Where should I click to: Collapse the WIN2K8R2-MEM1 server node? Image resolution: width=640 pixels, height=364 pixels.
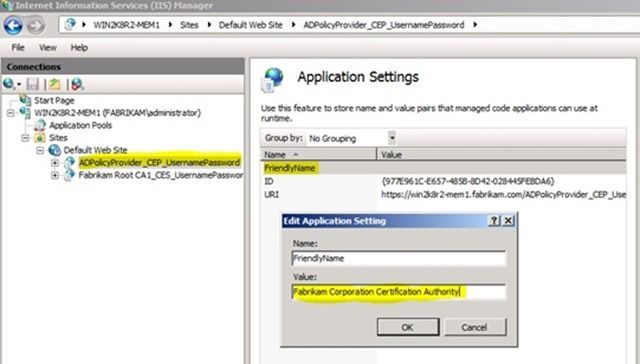point(11,113)
